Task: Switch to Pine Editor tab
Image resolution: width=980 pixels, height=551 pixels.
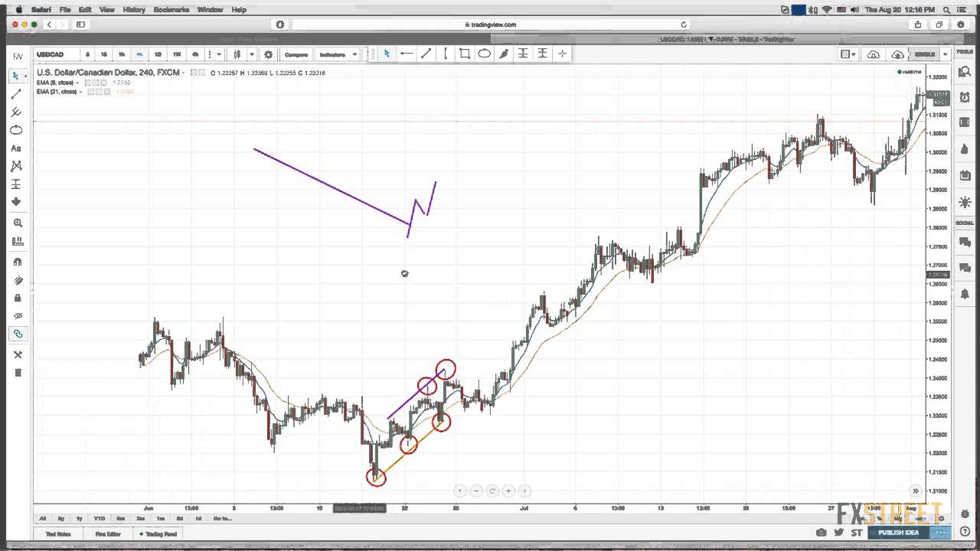Action: coord(108,534)
